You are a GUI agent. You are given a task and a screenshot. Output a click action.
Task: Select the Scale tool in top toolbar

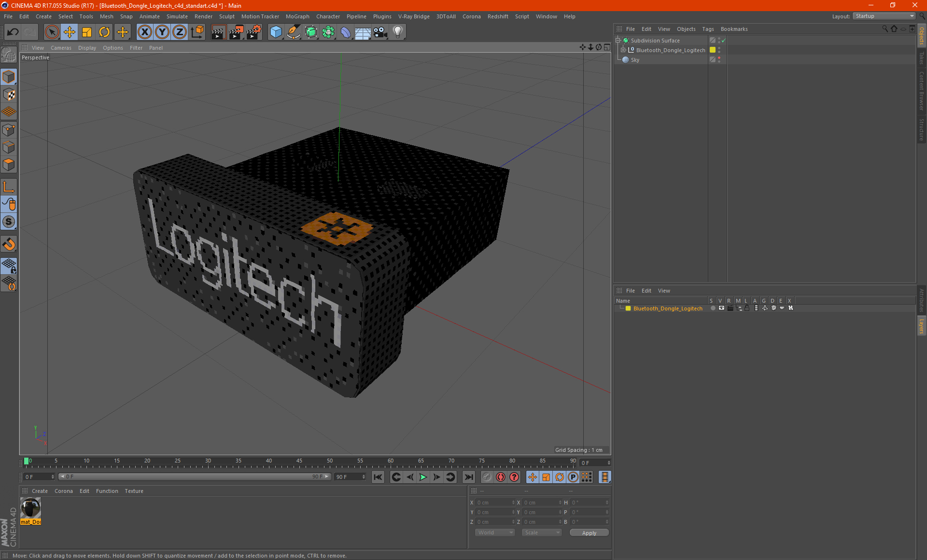[x=87, y=32]
